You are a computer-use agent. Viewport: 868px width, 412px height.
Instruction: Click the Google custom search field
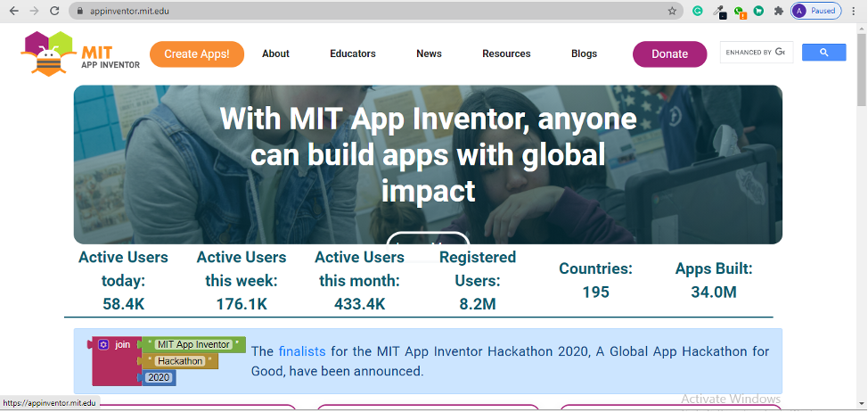[x=757, y=52]
